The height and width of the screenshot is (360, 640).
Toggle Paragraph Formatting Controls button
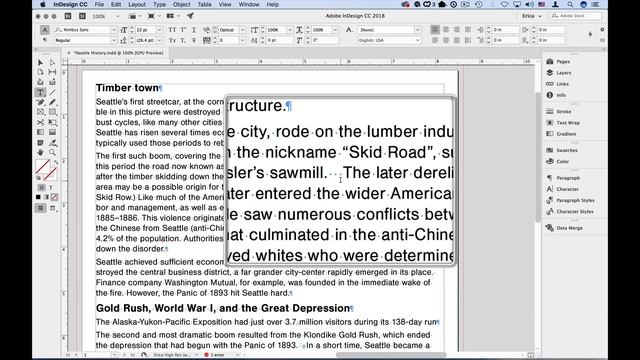click(45, 40)
